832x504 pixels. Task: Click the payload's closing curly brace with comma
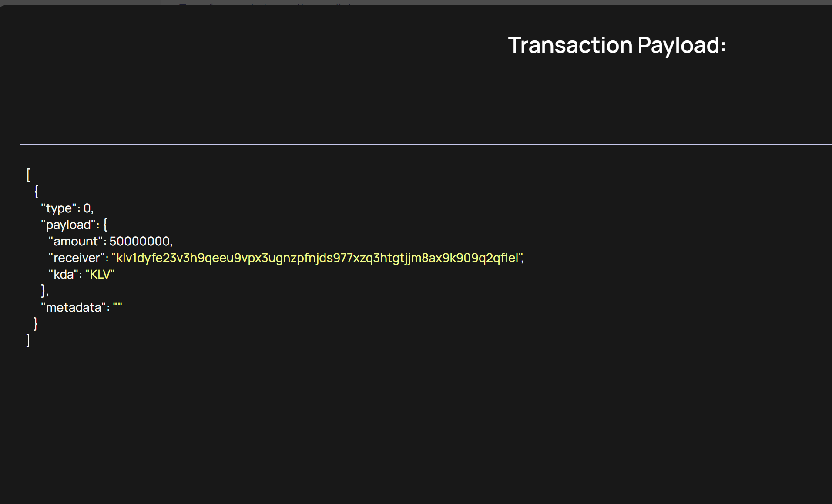click(x=44, y=291)
